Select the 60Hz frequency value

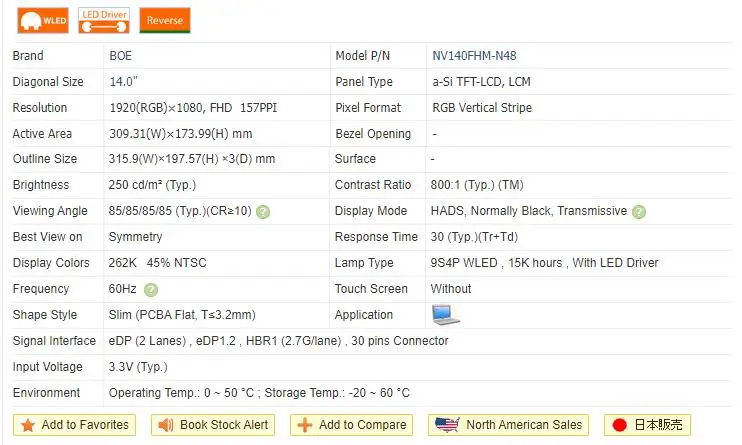[123, 289]
